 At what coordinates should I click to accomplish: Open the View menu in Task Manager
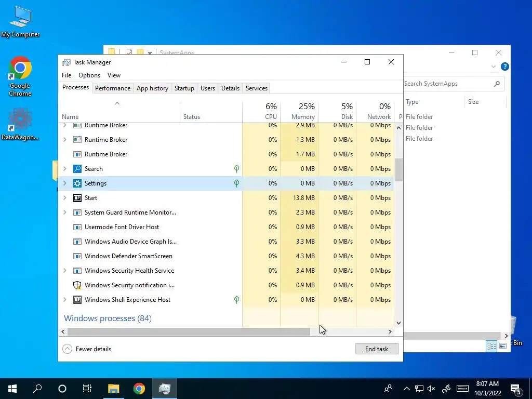[114, 75]
